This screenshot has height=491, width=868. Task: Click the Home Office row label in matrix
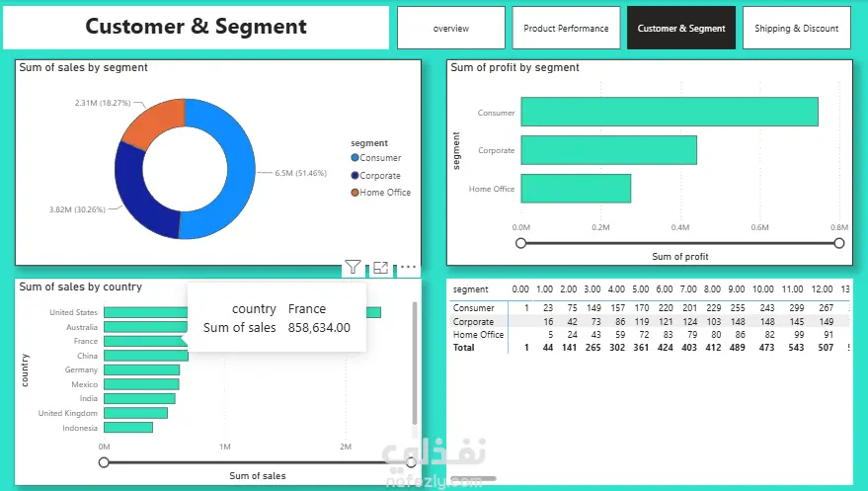tap(478, 334)
